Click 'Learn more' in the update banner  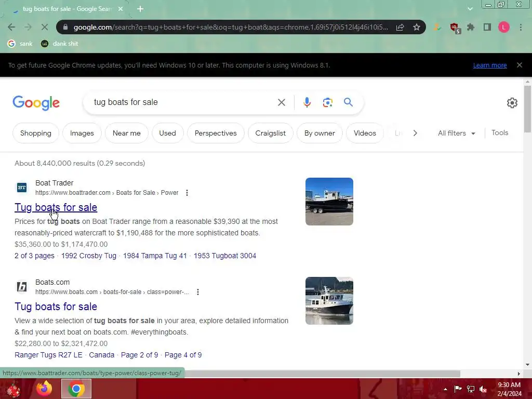(490, 65)
